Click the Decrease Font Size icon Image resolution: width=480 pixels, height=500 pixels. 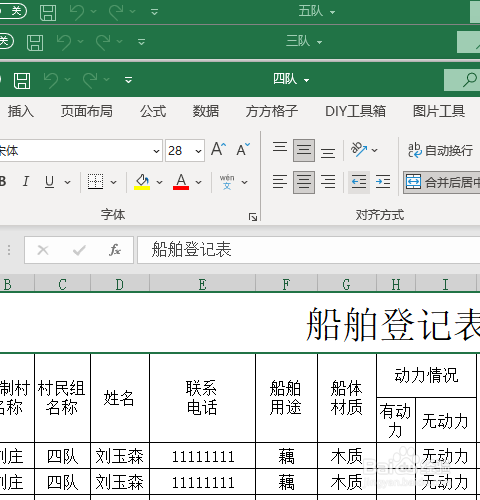(x=243, y=149)
